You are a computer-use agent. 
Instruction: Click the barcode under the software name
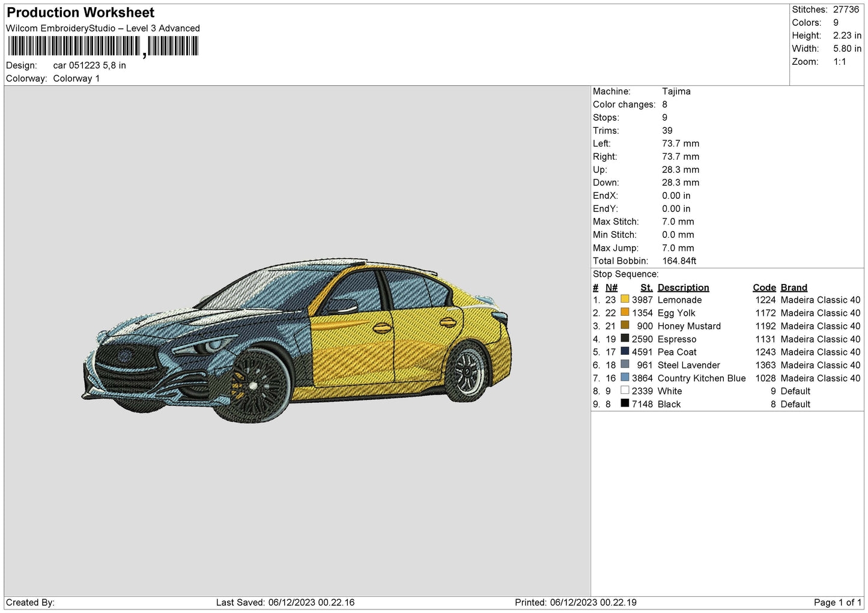coord(103,46)
